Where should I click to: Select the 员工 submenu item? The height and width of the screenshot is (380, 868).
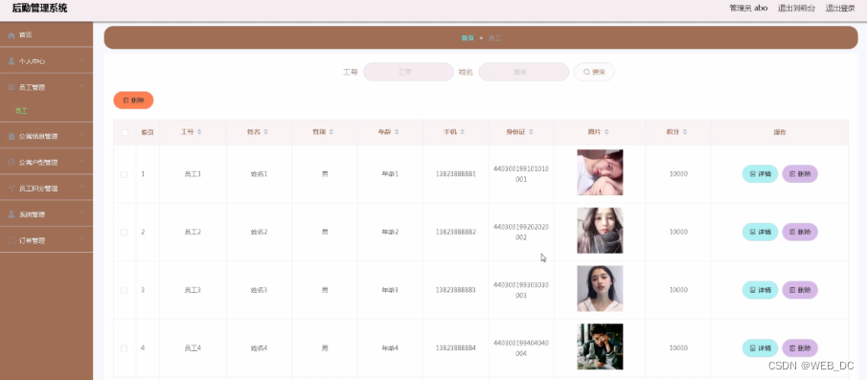click(x=47, y=111)
